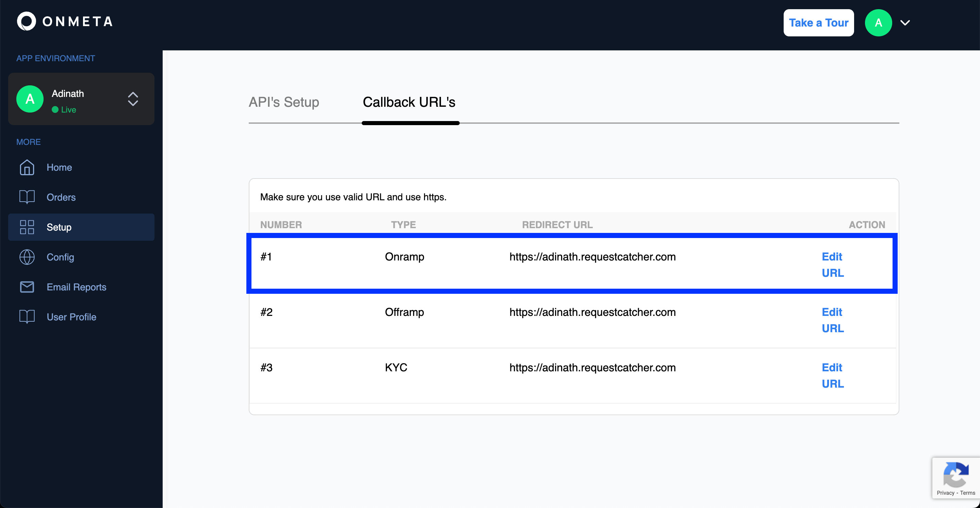Image resolution: width=980 pixels, height=508 pixels.
Task: Open the account menu chevron
Action: click(905, 23)
